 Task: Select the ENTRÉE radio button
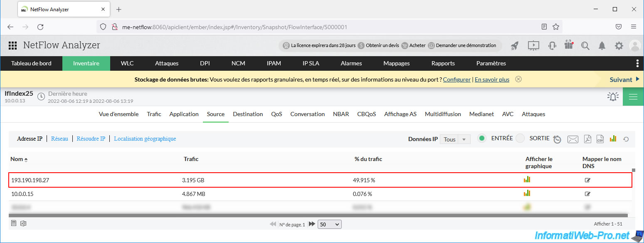482,139
